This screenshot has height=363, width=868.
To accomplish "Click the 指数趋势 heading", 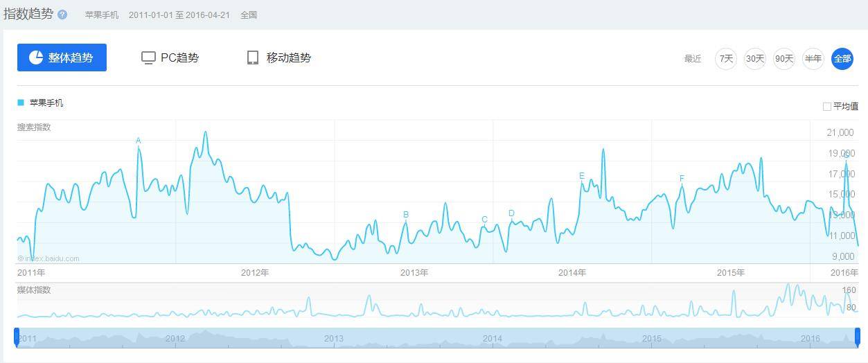I will click(28, 14).
